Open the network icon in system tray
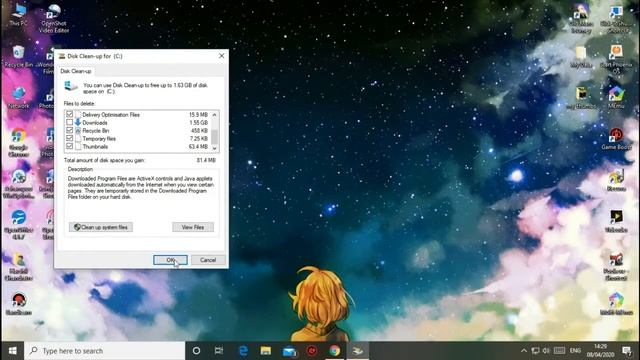Image resolution: width=640 pixels, height=360 pixels. tap(535, 351)
